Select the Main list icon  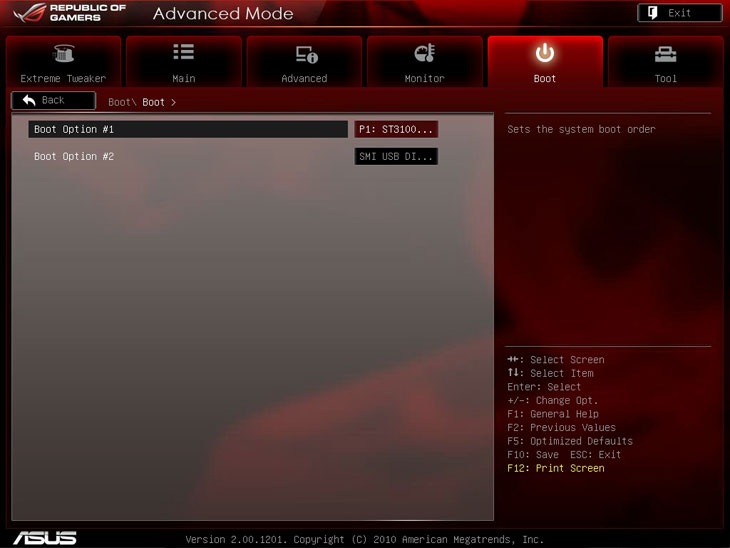(x=183, y=53)
